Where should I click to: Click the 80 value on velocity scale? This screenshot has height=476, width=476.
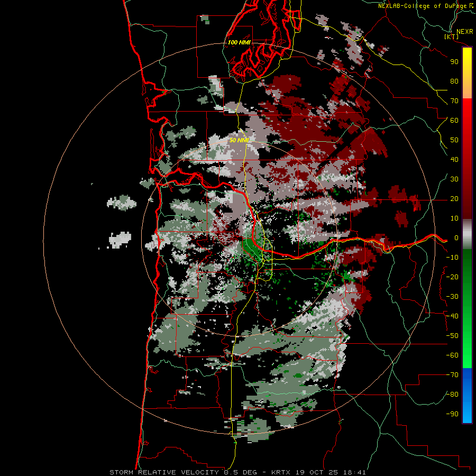pyautogui.click(x=454, y=81)
